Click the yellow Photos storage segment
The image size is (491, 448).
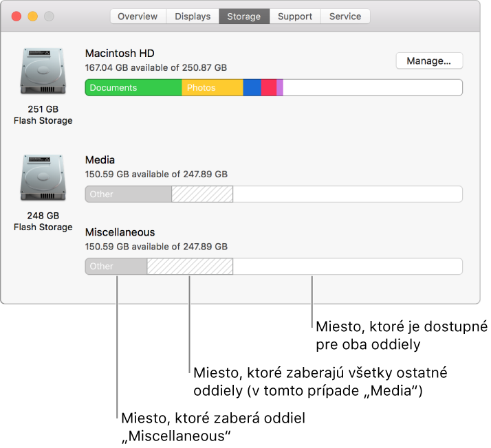click(212, 87)
